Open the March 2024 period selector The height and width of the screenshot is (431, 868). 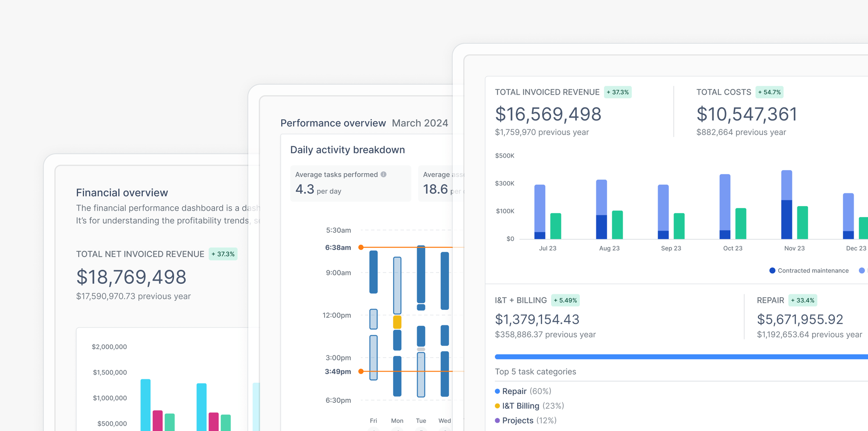[420, 123]
